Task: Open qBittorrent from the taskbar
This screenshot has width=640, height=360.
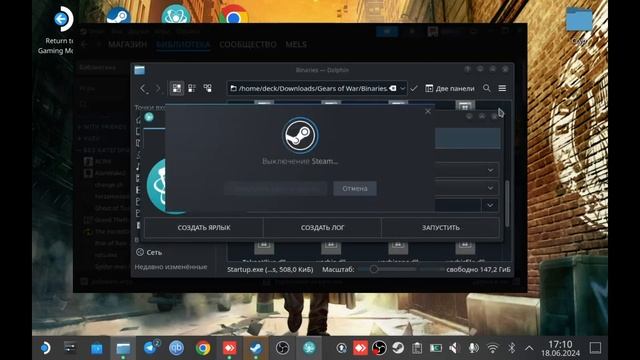Action: coord(176,348)
